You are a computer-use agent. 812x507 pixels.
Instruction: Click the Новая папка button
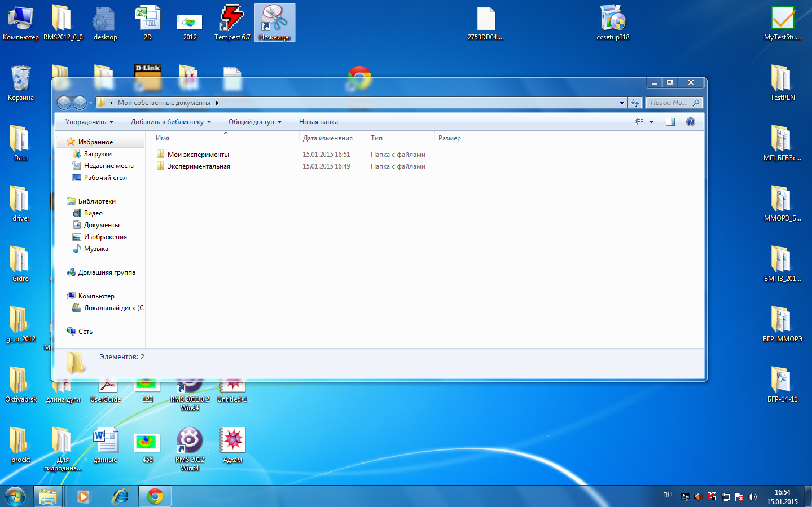coord(318,122)
